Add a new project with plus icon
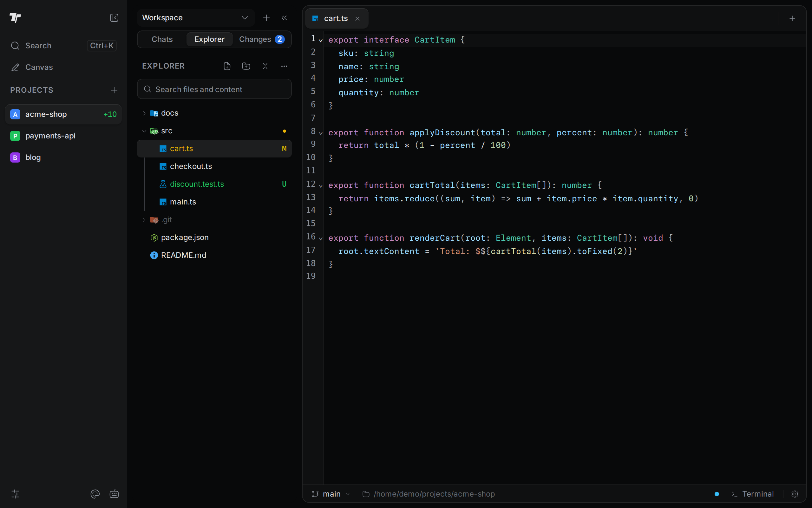 coord(114,90)
